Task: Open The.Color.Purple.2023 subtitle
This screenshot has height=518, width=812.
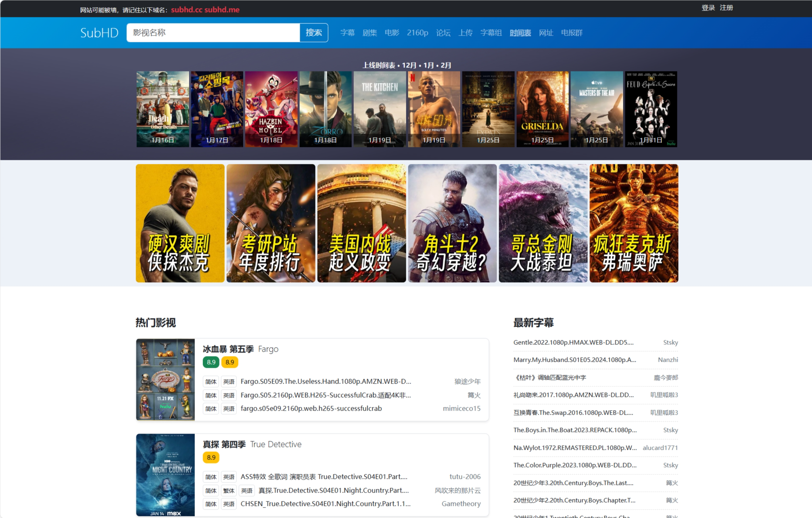Action: 575,465
